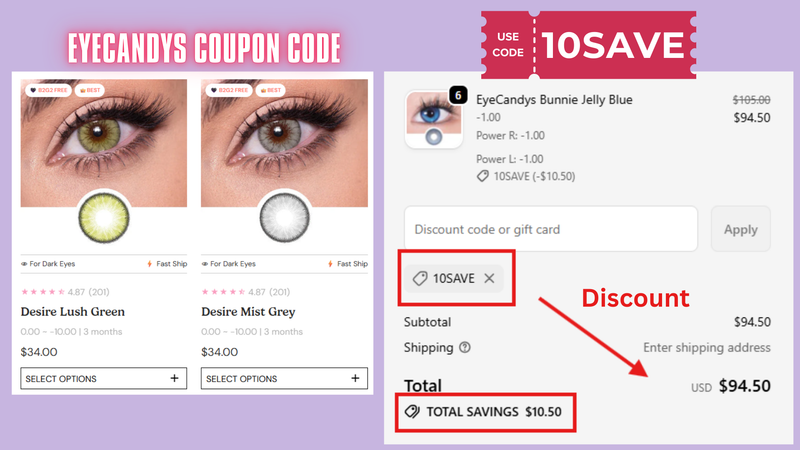Viewport: 800px width, 450px height.
Task: Click the tag icon on 10SAVE chip
Action: 420,279
